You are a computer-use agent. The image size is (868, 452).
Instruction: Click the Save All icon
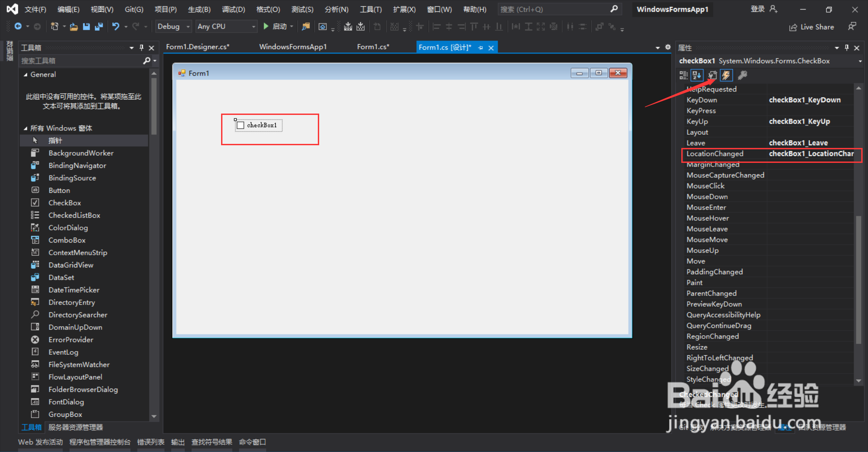[x=99, y=27]
